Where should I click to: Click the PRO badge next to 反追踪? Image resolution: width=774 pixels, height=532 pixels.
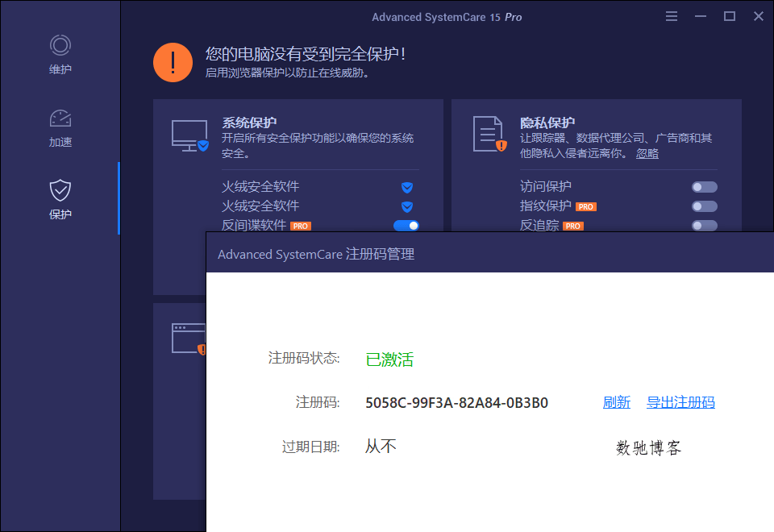pyautogui.click(x=573, y=226)
